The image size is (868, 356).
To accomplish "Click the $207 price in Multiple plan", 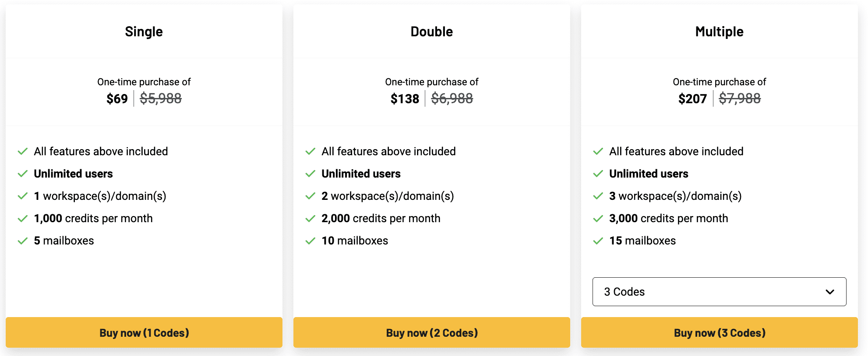I will click(692, 99).
